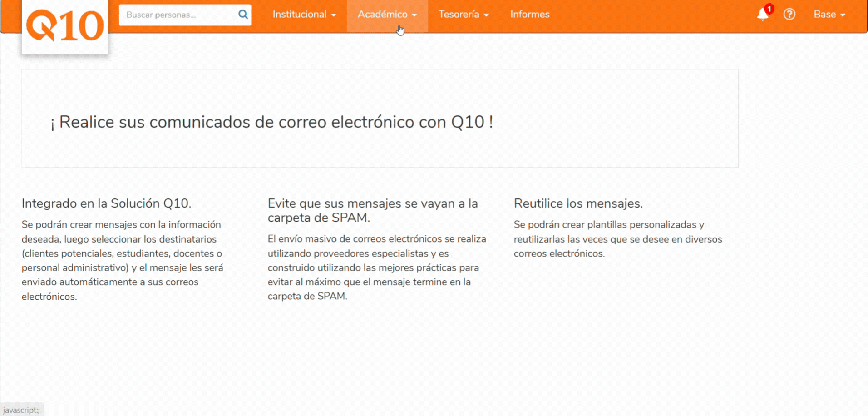Click the paragraph starting 'El envío masivo de correos'
This screenshot has width=868, height=416.
377,267
